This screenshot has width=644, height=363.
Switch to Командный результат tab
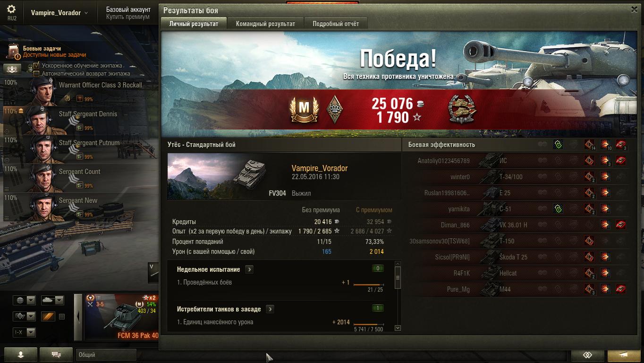pos(265,24)
